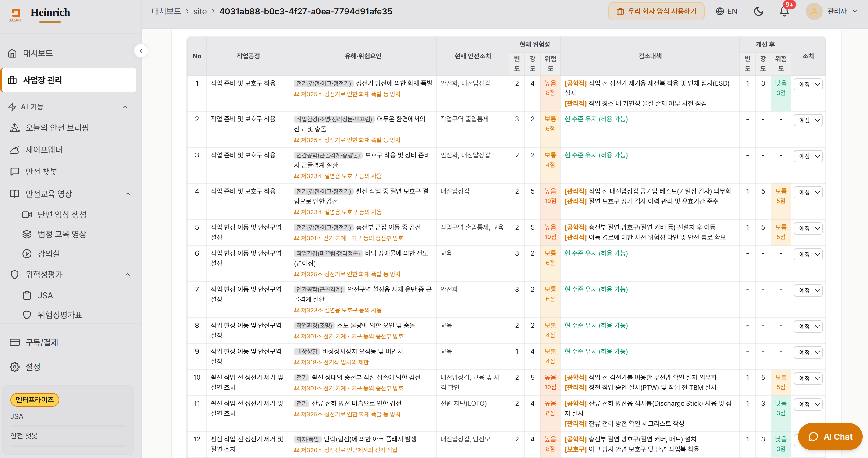Open 조치 dropdown for row 11
Viewport: 868px width, 458px height.
point(808,404)
